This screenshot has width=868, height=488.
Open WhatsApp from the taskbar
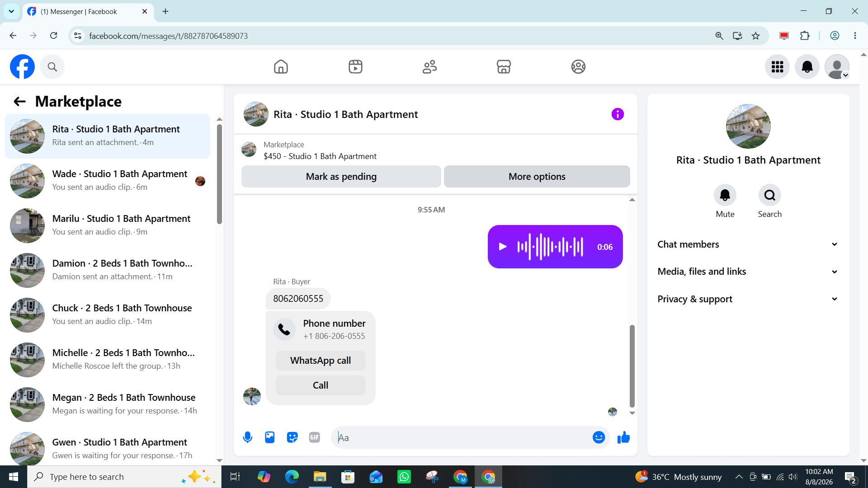404,477
